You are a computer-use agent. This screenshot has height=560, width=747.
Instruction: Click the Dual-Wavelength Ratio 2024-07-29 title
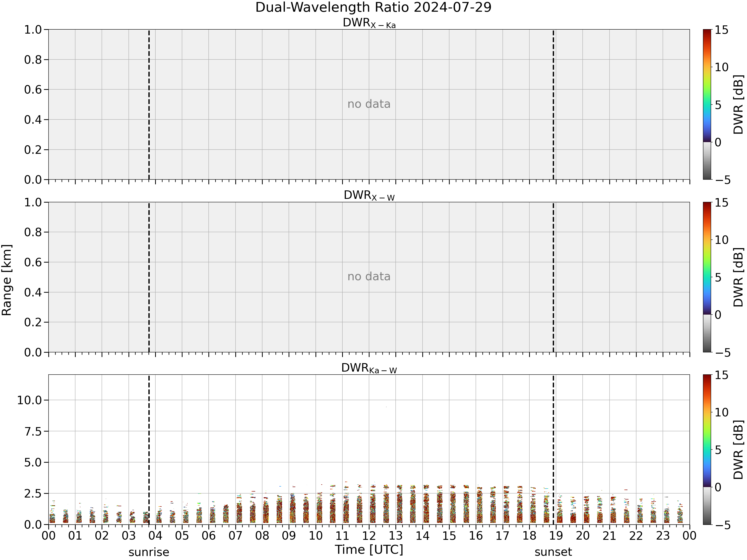pyautogui.click(x=373, y=7)
